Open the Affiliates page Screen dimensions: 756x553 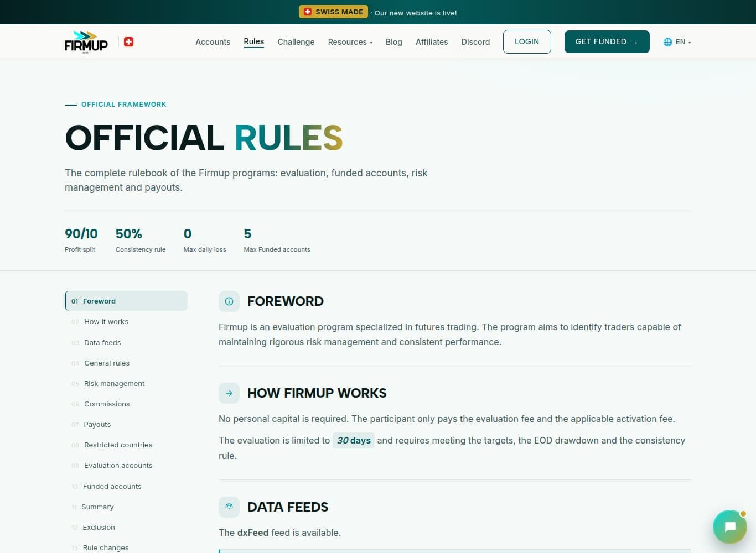tap(432, 42)
